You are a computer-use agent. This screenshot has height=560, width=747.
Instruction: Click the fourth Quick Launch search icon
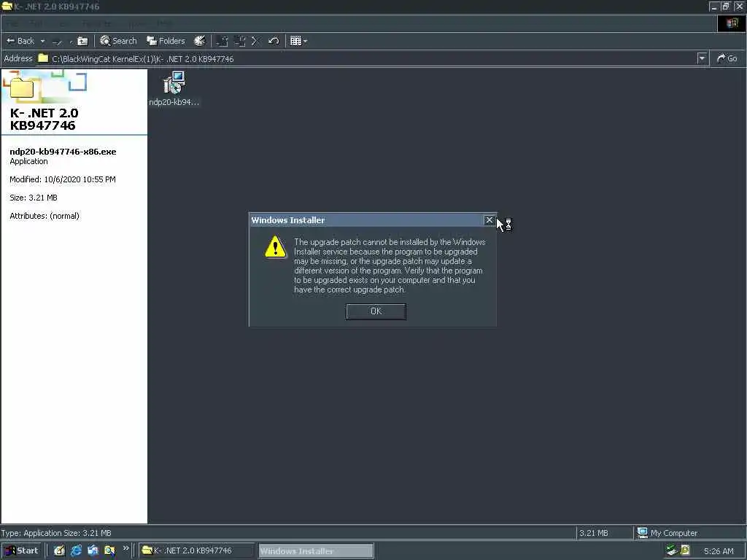point(109,551)
